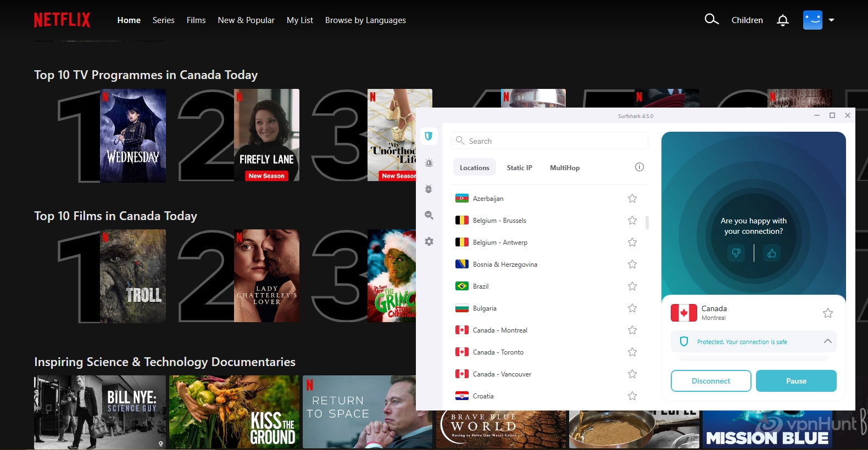Click thumbs up connection feedback
Viewport: 868px width, 450px height.
click(772, 253)
